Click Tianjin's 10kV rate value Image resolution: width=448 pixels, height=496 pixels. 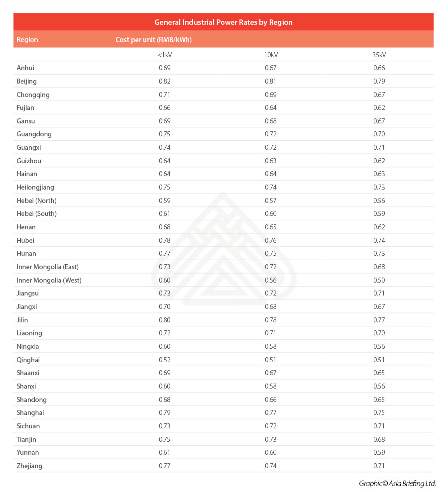coord(271,439)
